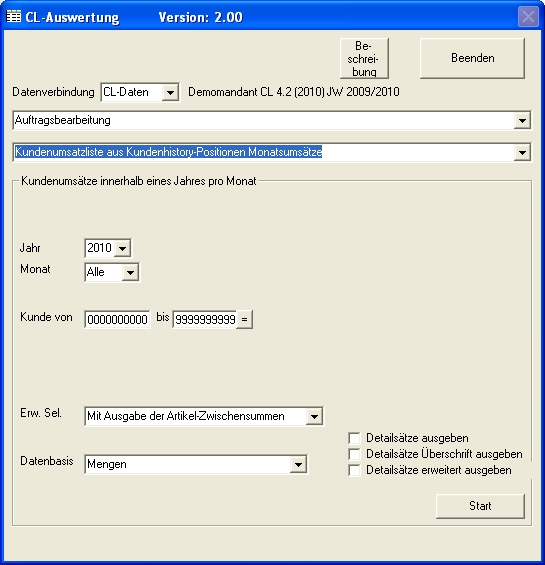Click the Kunde von input field

[117, 319]
